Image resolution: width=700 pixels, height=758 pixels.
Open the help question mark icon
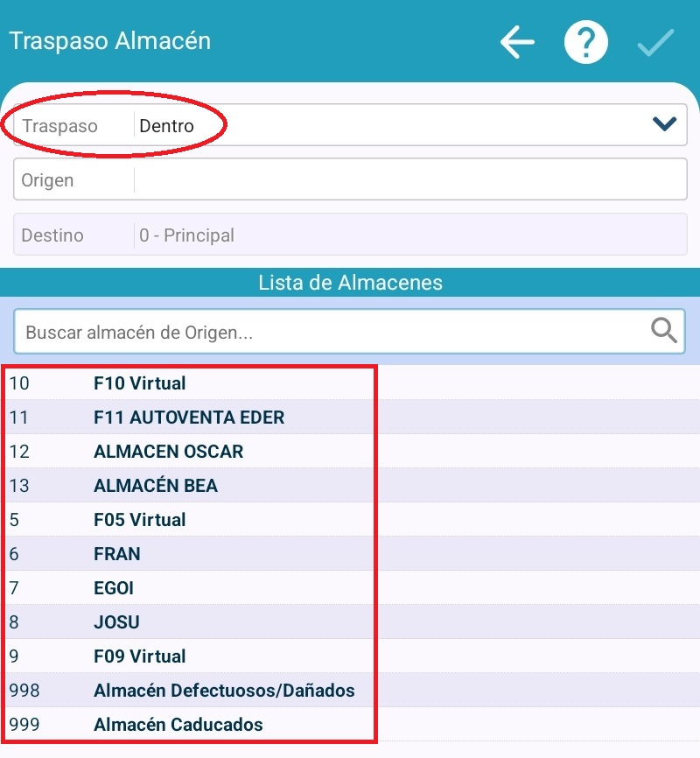(x=585, y=42)
